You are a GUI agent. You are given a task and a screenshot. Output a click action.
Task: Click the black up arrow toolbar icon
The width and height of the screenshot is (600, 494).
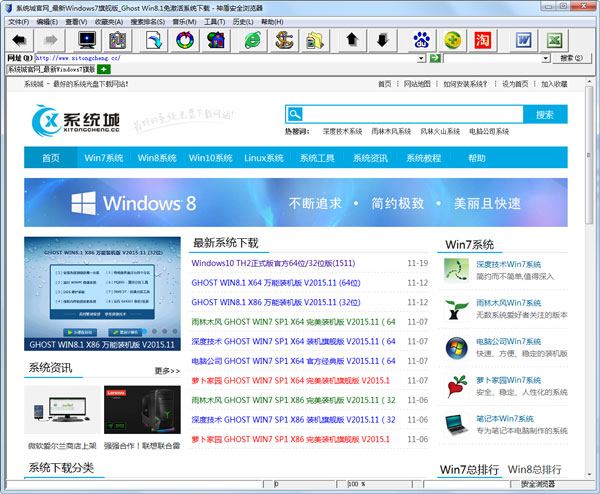click(352, 40)
